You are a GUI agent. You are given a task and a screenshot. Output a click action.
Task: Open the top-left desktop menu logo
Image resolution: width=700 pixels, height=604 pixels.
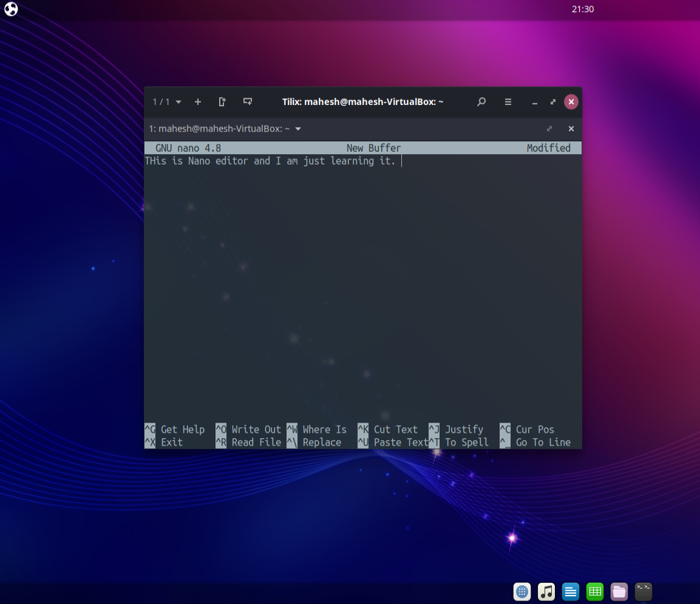click(x=11, y=9)
